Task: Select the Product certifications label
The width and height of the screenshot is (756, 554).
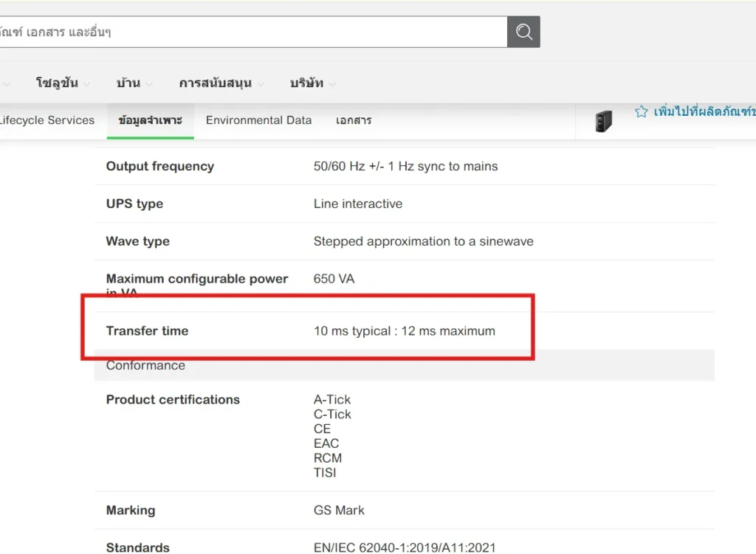Action: (x=173, y=400)
